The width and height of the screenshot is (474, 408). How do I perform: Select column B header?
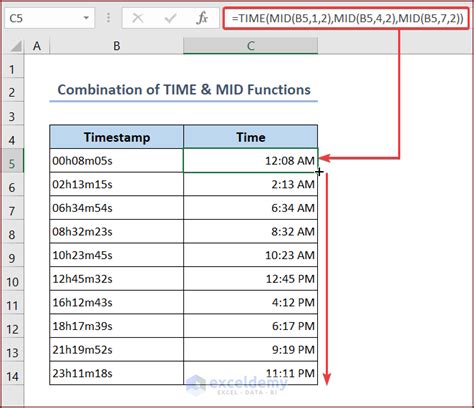coord(117,46)
